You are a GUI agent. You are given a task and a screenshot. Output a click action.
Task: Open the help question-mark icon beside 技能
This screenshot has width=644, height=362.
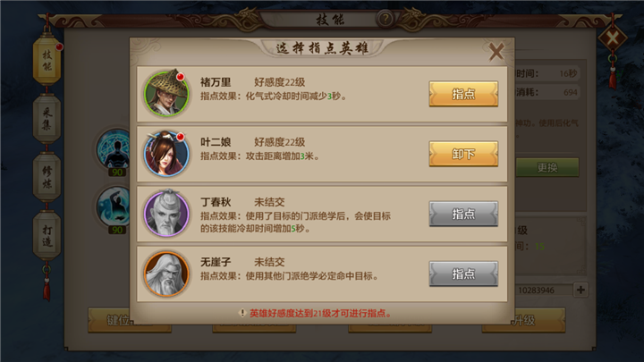point(386,19)
